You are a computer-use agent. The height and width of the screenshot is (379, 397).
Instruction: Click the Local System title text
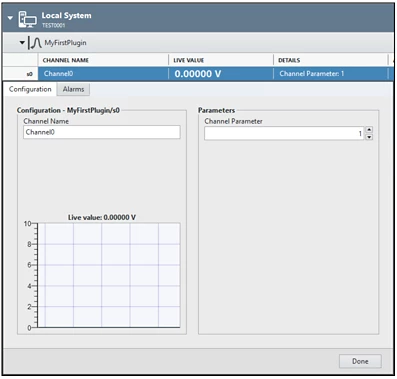66,16
